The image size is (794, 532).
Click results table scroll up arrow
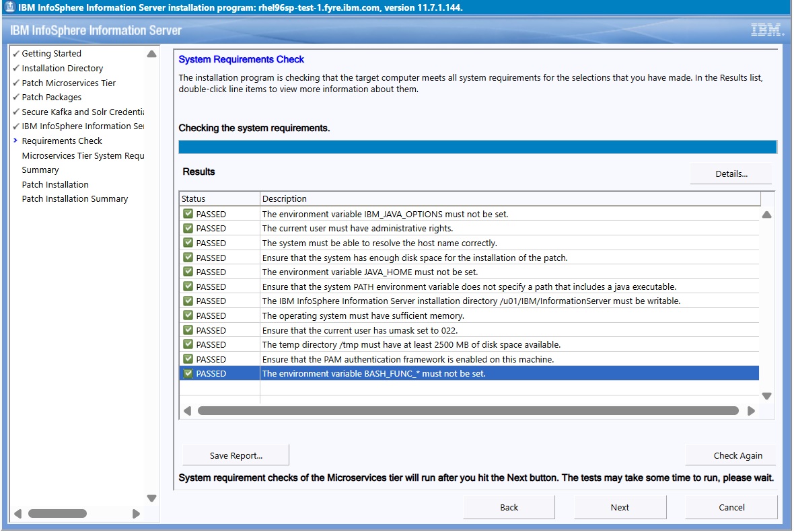[x=766, y=215]
